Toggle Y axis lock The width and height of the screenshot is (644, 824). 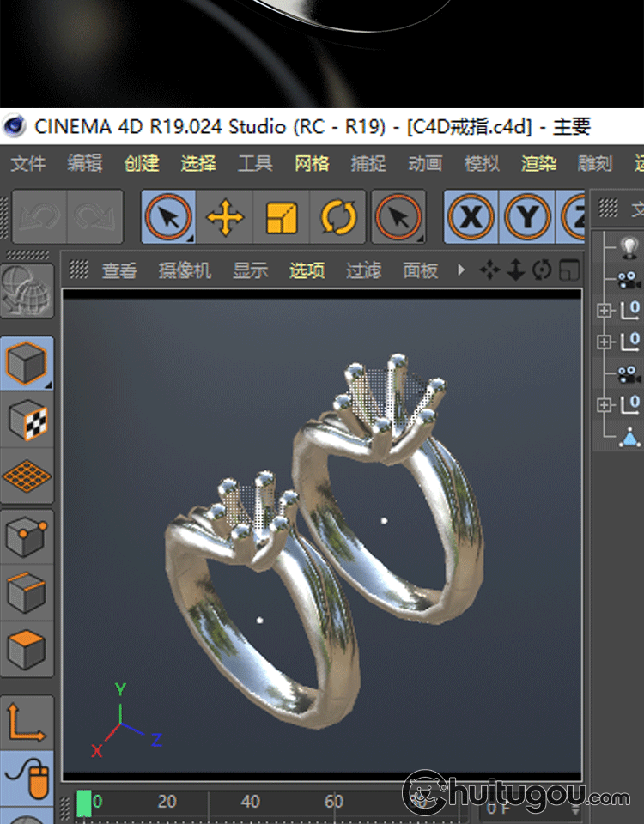[527, 217]
